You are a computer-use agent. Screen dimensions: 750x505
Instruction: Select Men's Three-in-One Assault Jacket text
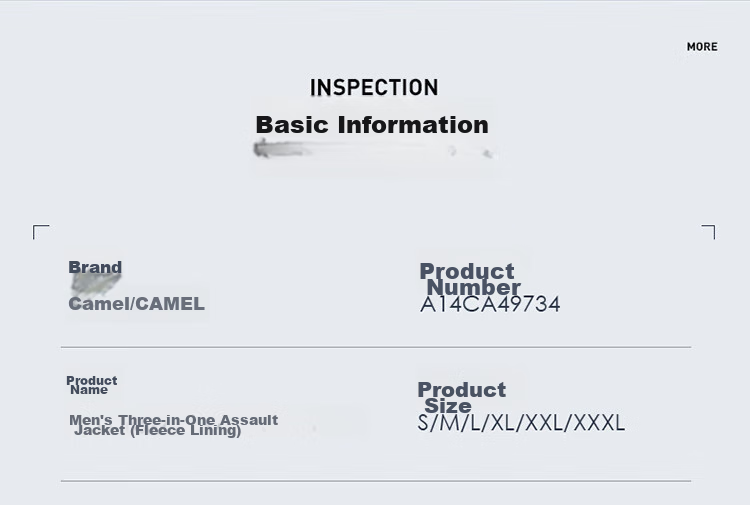pos(174,425)
